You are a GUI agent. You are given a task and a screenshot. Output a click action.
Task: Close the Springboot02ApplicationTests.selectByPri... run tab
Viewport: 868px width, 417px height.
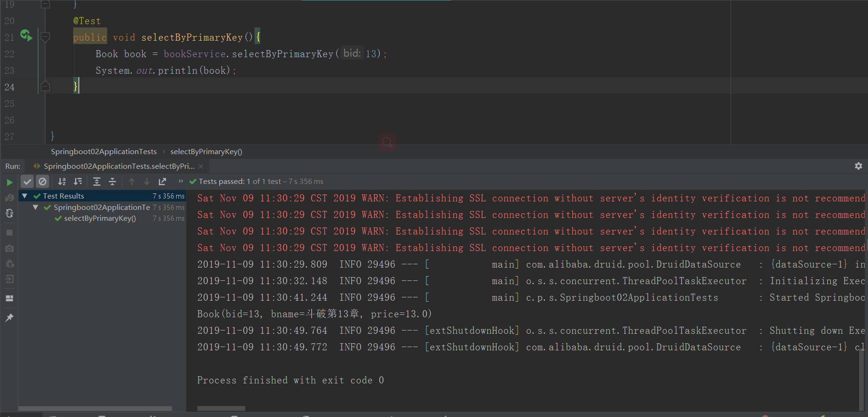[201, 166]
